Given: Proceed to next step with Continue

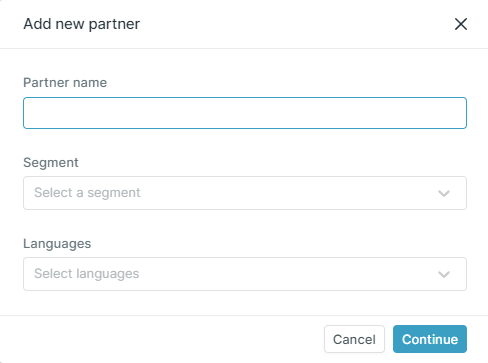Looking at the screenshot, I should [x=430, y=339].
